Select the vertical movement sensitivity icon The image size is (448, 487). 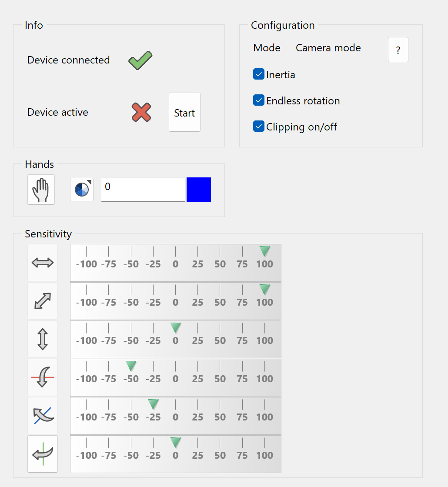(x=42, y=339)
